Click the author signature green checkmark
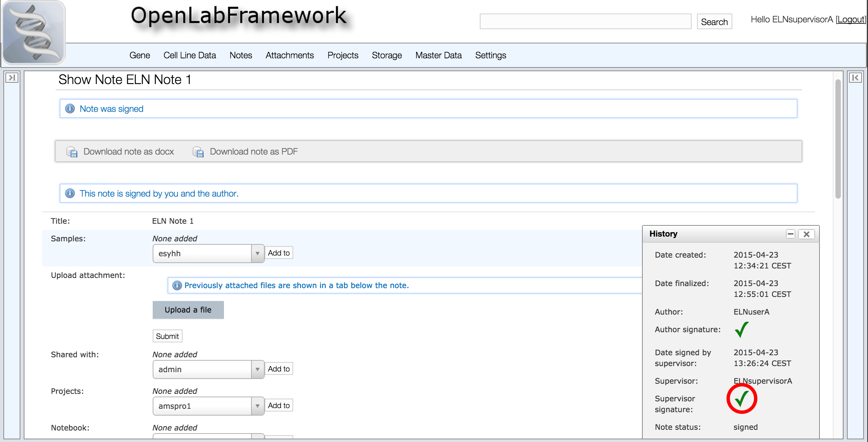The height and width of the screenshot is (442, 868). point(742,329)
